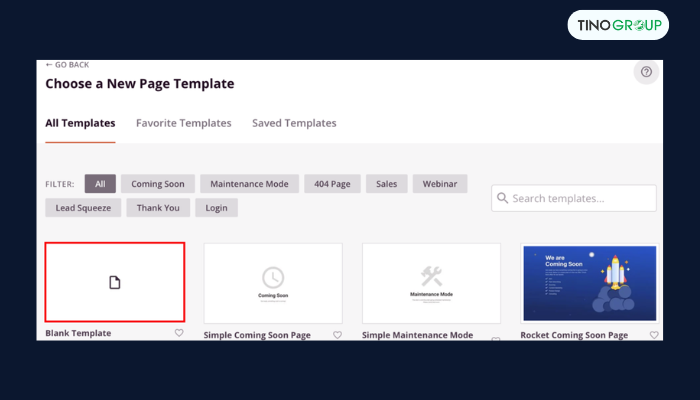Click the blank page document icon
The image size is (700, 400).
[115, 283]
